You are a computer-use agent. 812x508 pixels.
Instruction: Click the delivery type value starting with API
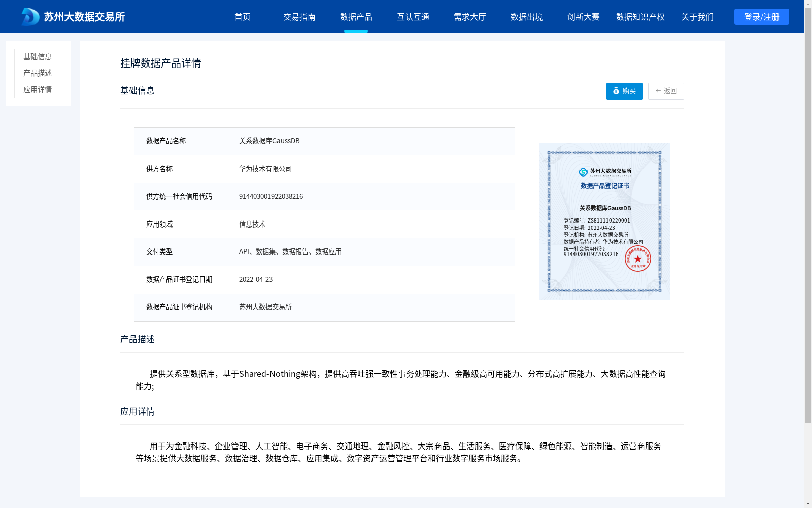(x=373, y=252)
